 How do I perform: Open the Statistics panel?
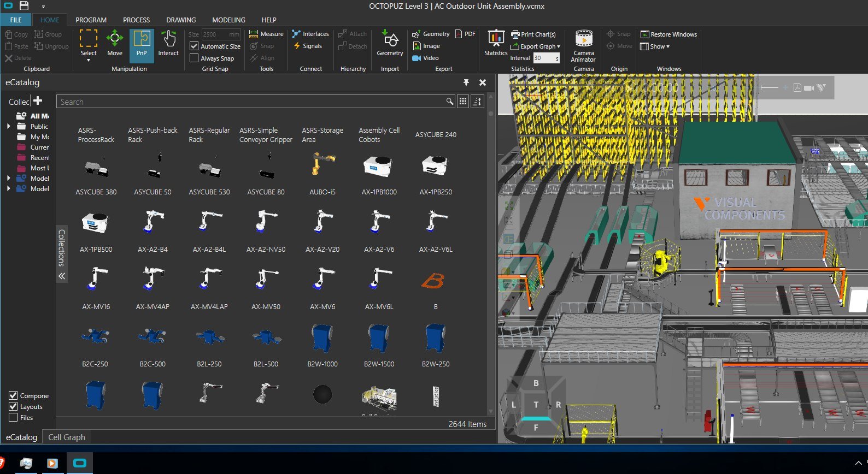[x=496, y=43]
